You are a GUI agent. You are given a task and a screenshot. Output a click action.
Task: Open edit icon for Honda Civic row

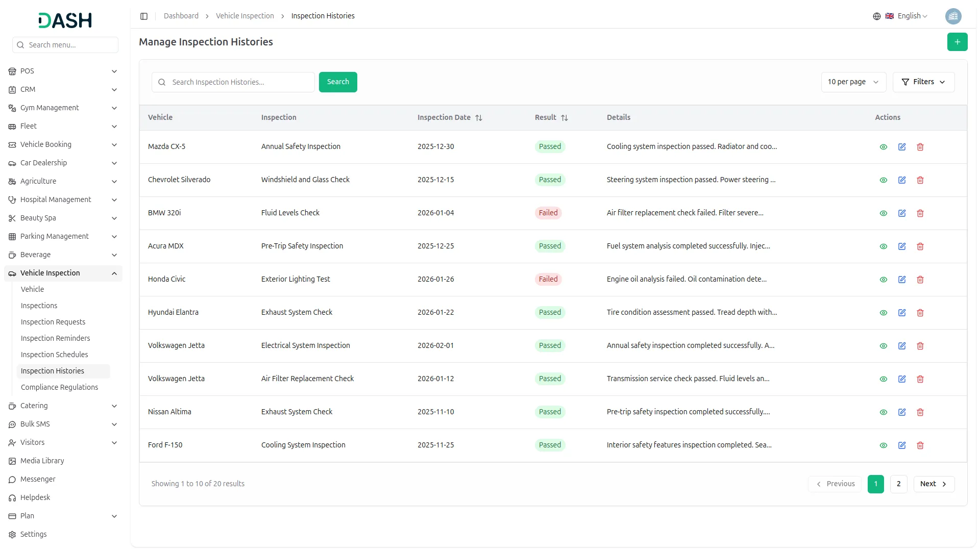902,280
